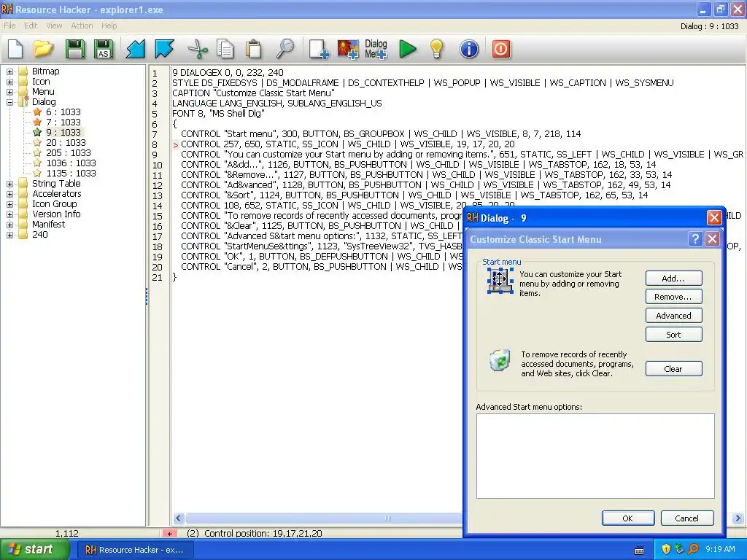Expand the String Table node
747x560 pixels.
click(x=9, y=184)
